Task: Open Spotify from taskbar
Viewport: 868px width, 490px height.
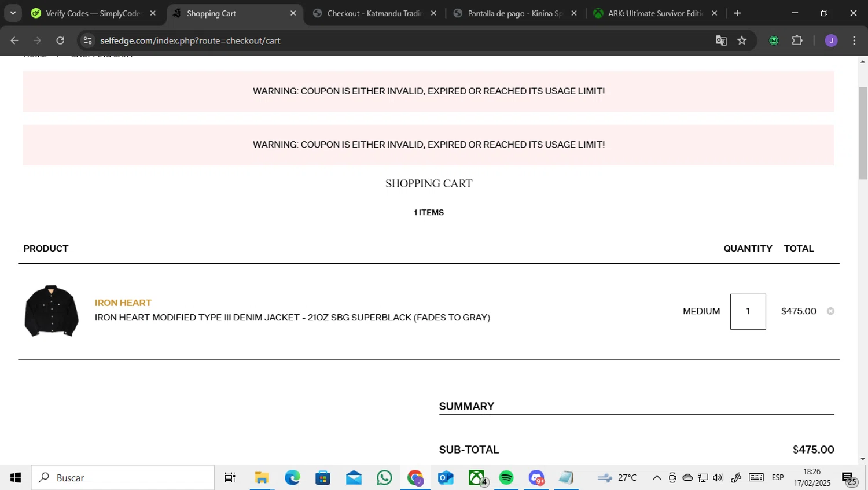Action: pos(506,478)
